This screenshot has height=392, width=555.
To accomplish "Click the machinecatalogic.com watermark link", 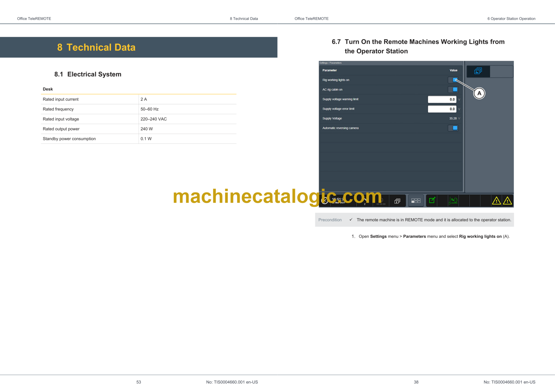I will [x=276, y=197].
